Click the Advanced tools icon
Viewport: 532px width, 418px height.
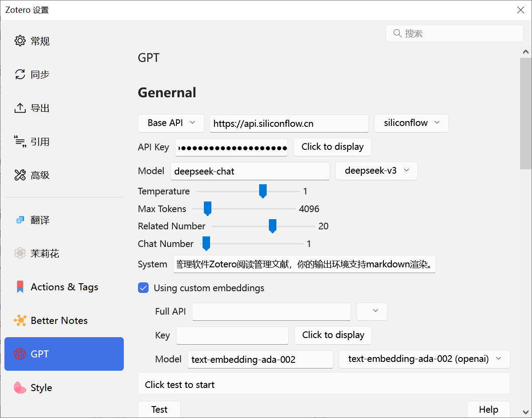(x=20, y=175)
